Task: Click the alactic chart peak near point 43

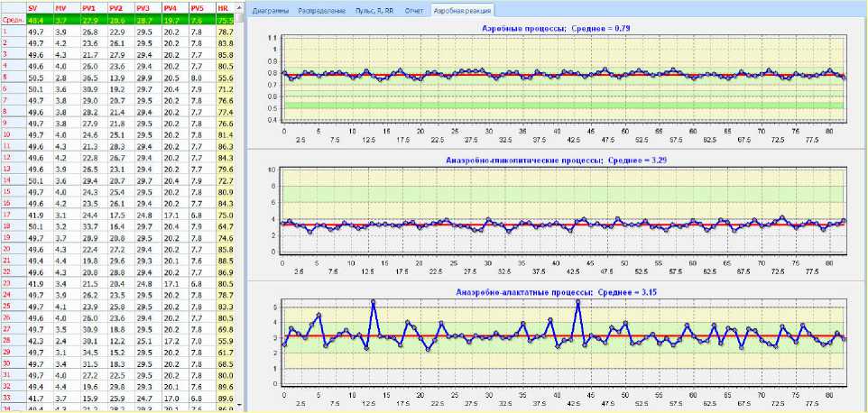Action: point(577,302)
